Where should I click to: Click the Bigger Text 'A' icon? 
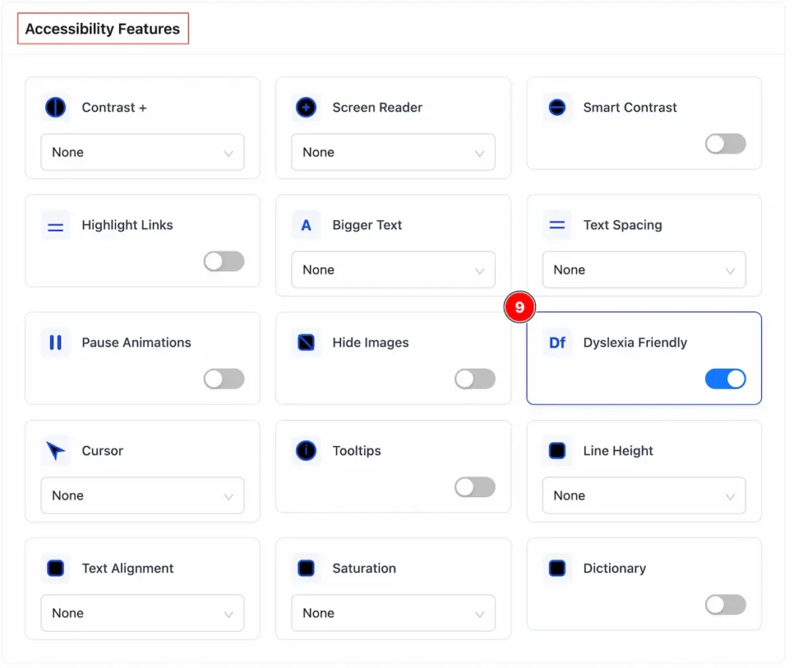[x=306, y=225]
